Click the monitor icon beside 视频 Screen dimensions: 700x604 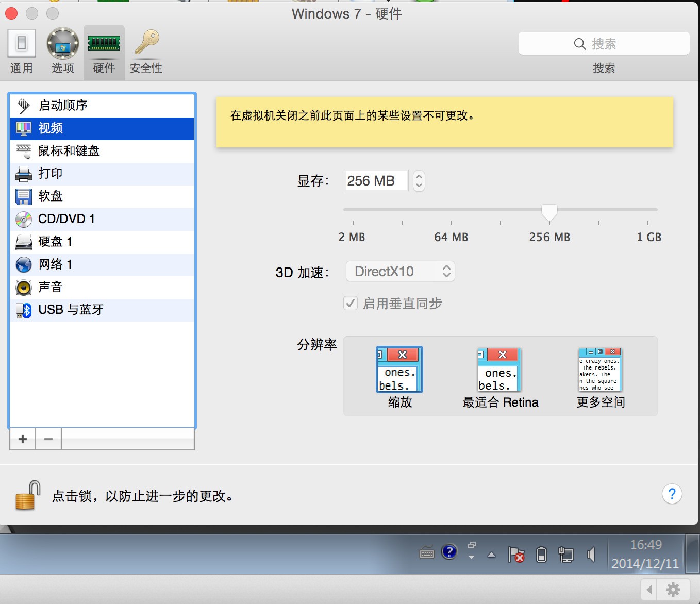pyautogui.click(x=24, y=128)
